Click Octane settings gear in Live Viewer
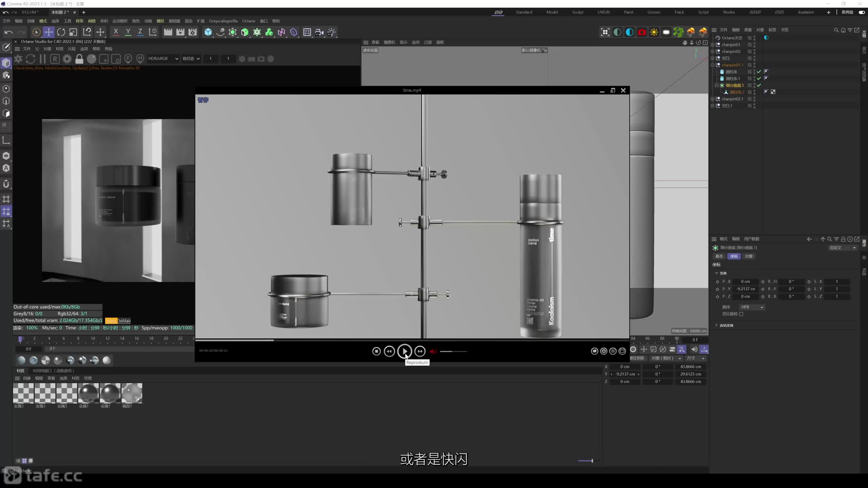868x488 pixels. click(67, 59)
